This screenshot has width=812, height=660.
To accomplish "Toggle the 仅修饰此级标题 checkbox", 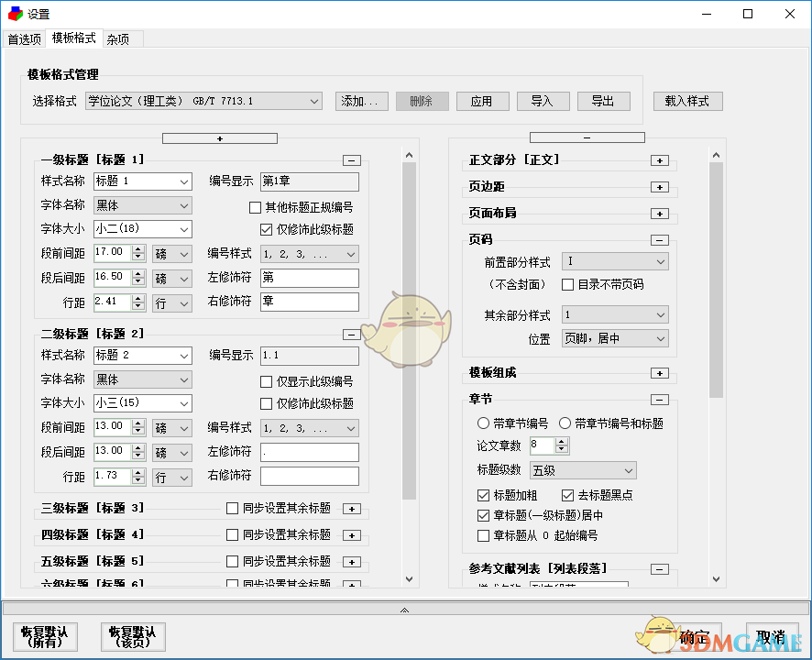I will pos(264,229).
